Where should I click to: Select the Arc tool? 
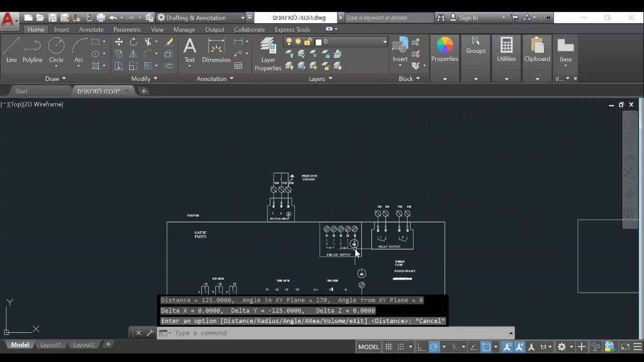click(79, 50)
